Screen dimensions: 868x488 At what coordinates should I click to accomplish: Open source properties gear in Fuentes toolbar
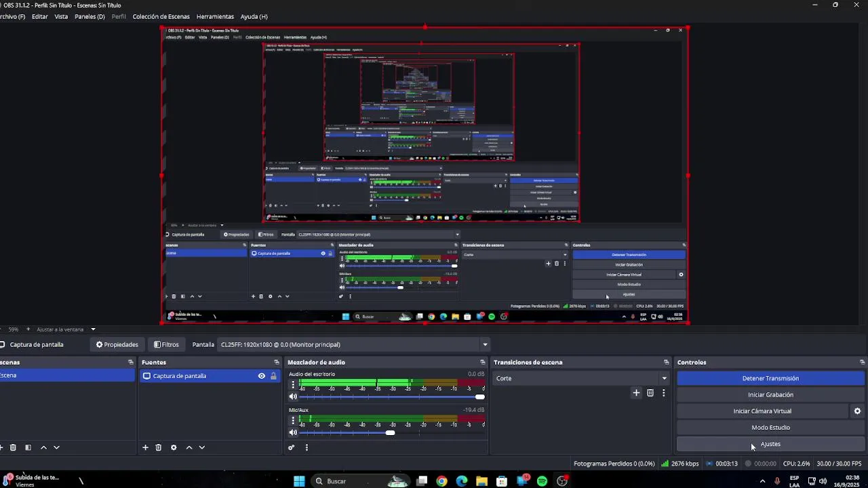tap(174, 447)
